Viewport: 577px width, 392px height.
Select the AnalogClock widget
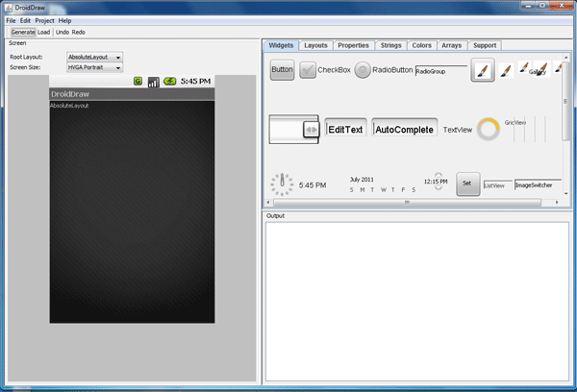pyautogui.click(x=282, y=184)
